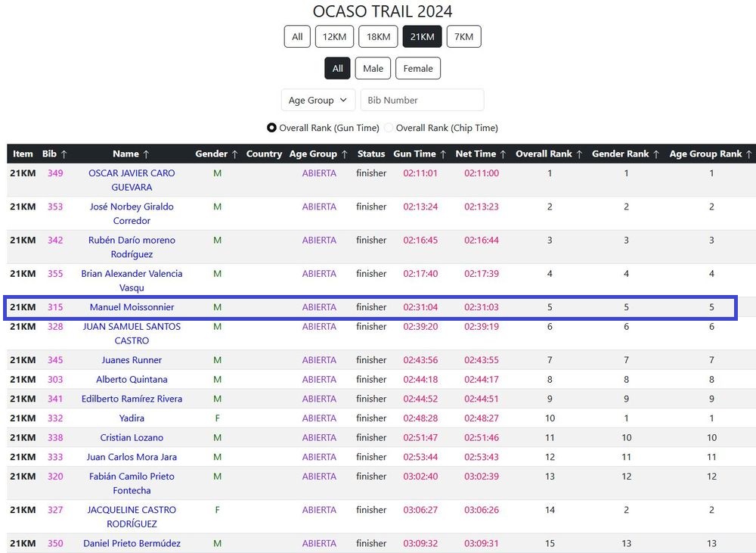Viewport: 756px width, 553px height.
Task: Open the Age Group filter dropdown
Action: click(318, 100)
